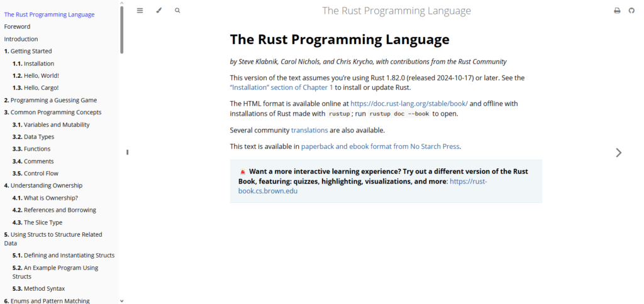The image size is (644, 304).
Task: Open the GitHub repository icon
Action: [x=631, y=11]
